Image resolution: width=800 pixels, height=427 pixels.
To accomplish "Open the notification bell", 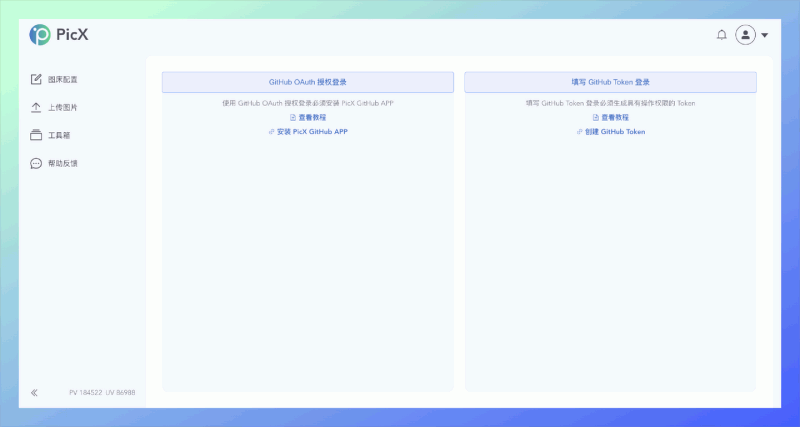I will point(721,35).
